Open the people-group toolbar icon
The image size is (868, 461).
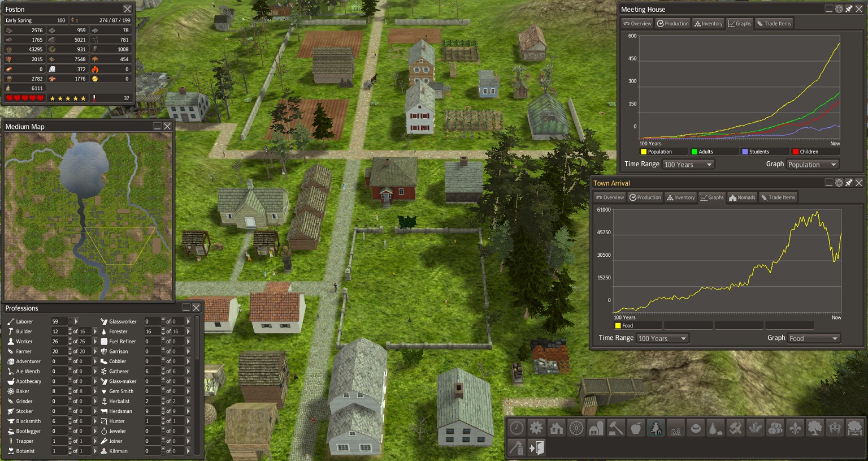(835, 428)
